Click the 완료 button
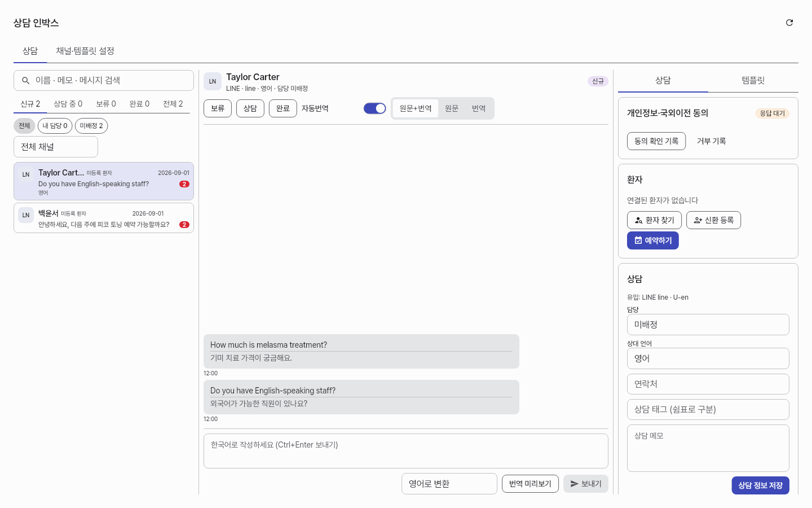The width and height of the screenshot is (812, 508). (x=283, y=108)
